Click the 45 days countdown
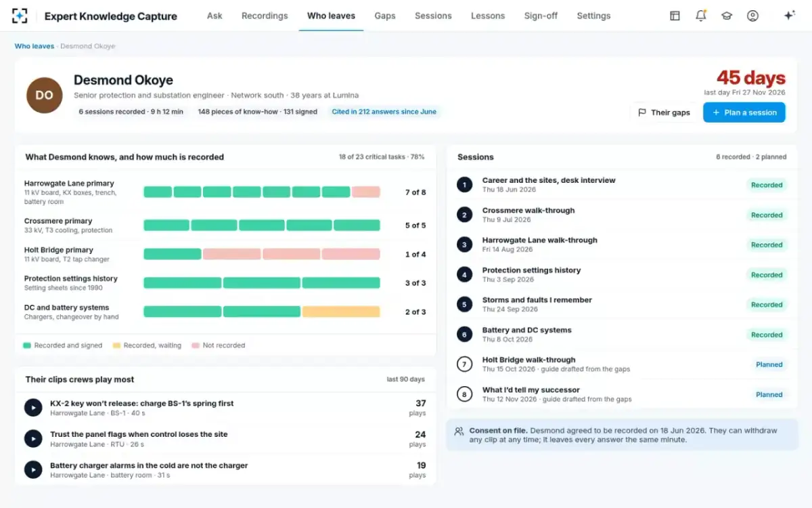 751,78
